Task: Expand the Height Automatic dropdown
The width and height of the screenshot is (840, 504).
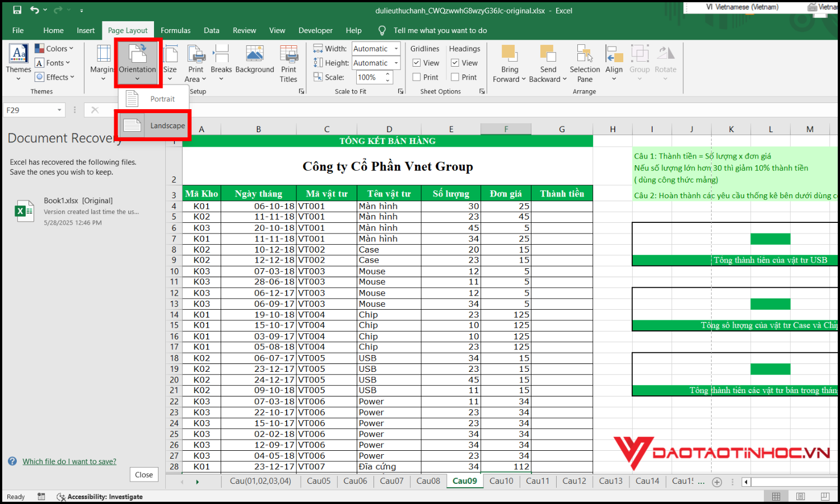Action: (x=396, y=63)
